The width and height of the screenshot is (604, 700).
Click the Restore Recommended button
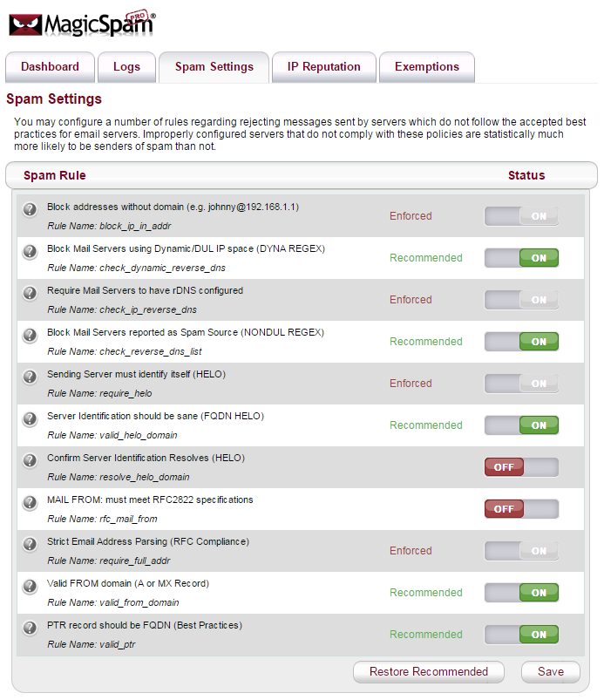(x=428, y=672)
